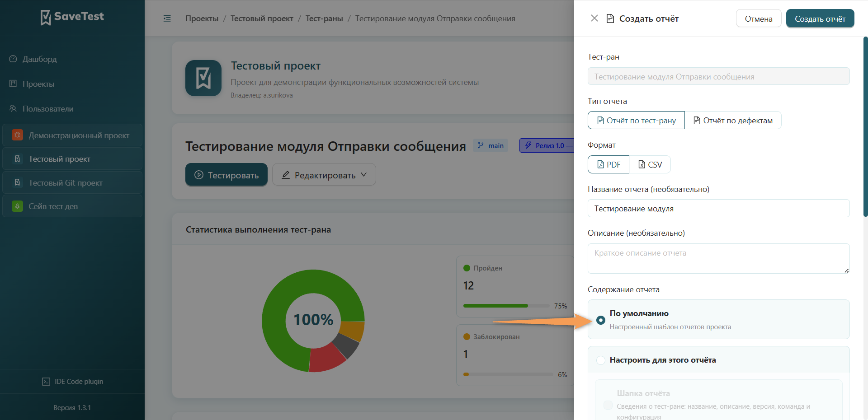Toggle the Шапка отчёта checkbox
This screenshot has width=868, height=420.
[x=608, y=405]
